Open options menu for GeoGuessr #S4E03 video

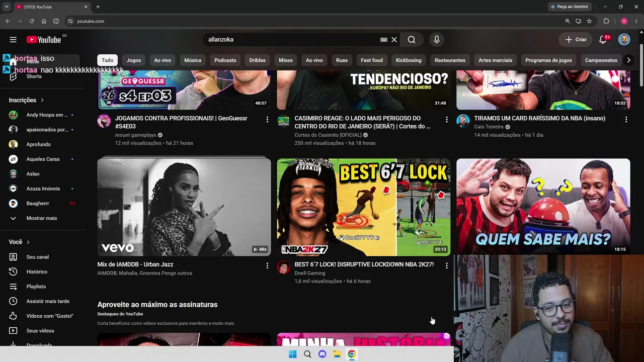pyautogui.click(x=267, y=120)
